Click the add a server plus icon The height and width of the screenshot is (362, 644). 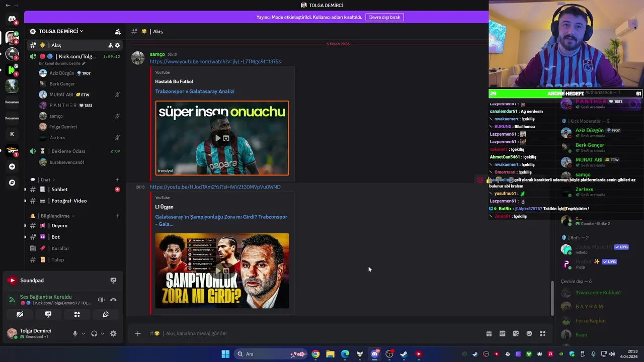[x=12, y=166]
